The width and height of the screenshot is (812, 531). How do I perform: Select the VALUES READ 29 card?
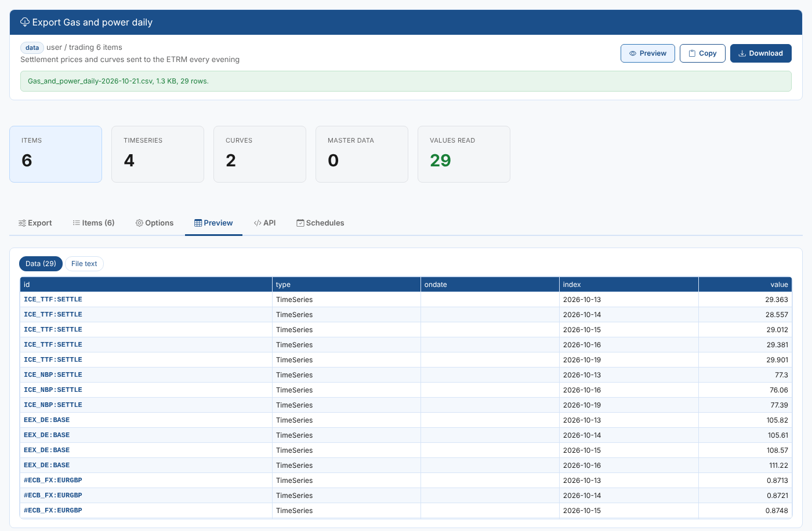pyautogui.click(x=464, y=154)
